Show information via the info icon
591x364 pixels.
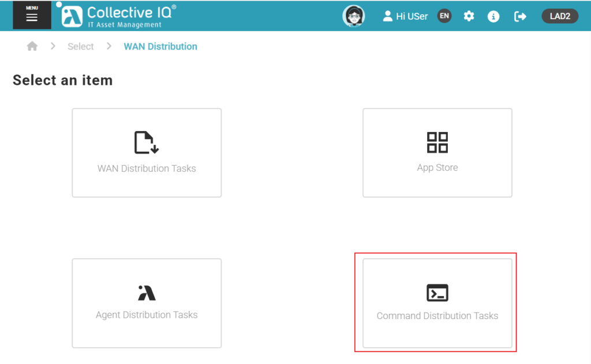[493, 16]
